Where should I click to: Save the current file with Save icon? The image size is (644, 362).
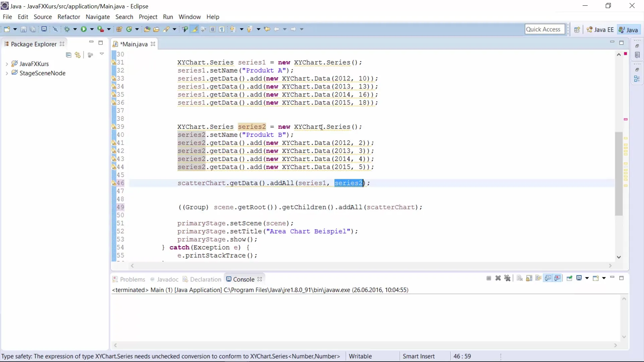[23, 29]
